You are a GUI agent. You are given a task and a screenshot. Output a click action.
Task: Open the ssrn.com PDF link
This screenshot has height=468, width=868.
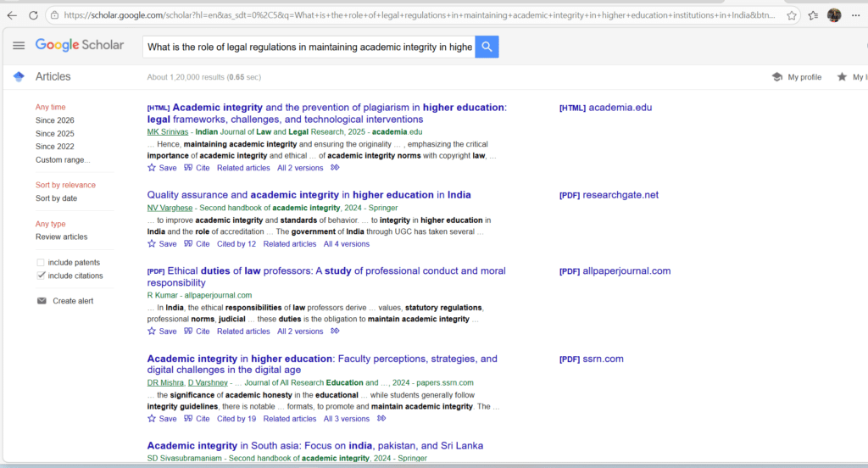pos(591,359)
